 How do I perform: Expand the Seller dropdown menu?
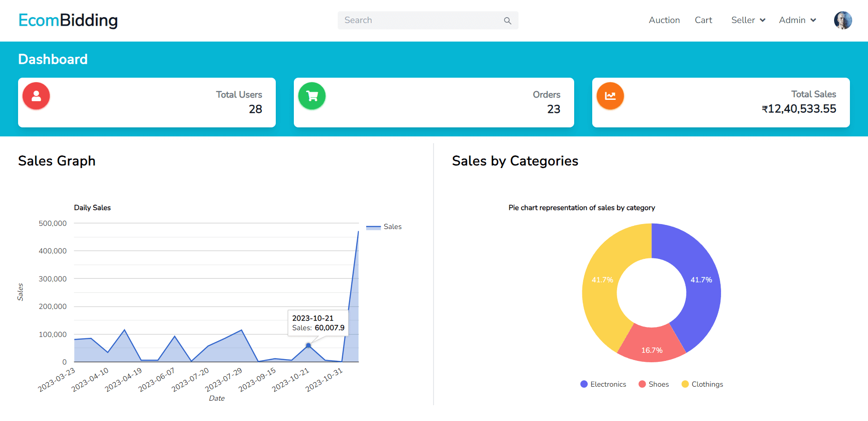[748, 20]
